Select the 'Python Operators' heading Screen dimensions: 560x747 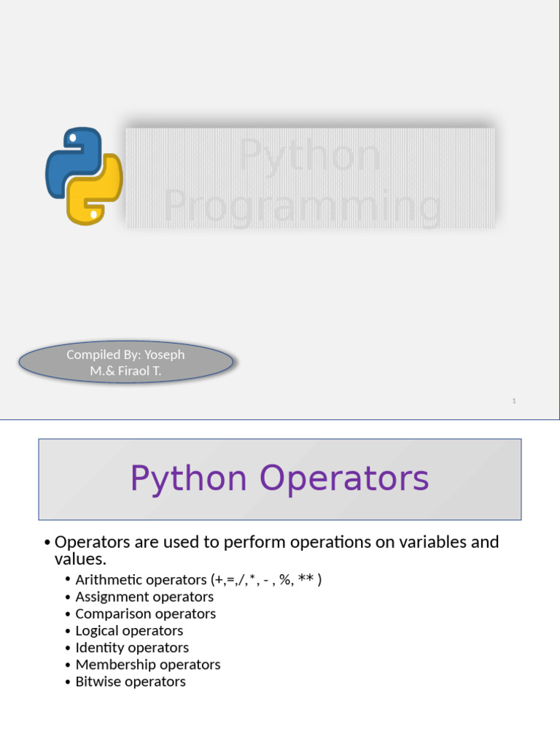point(280,479)
